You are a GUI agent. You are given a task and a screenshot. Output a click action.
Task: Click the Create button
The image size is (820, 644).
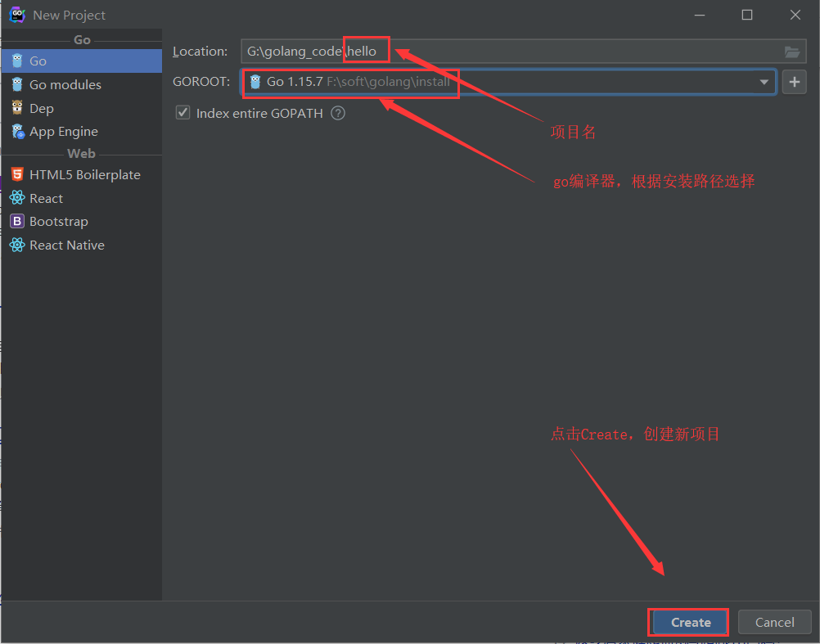(x=691, y=622)
